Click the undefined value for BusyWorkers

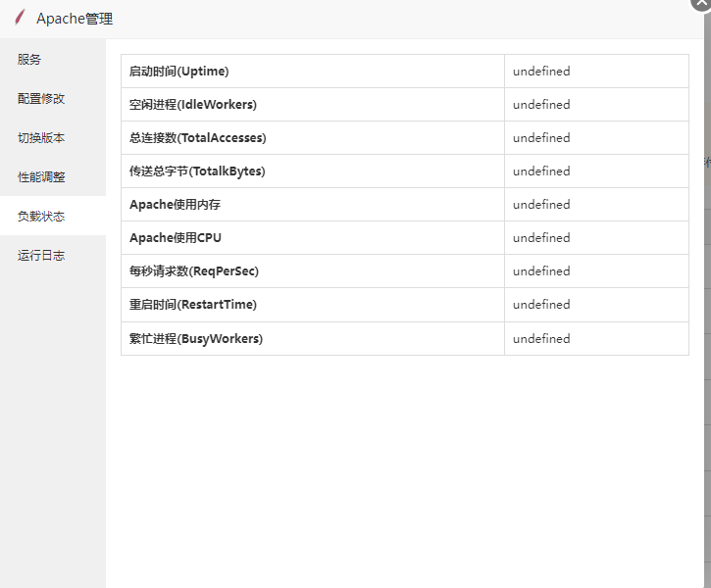(541, 338)
